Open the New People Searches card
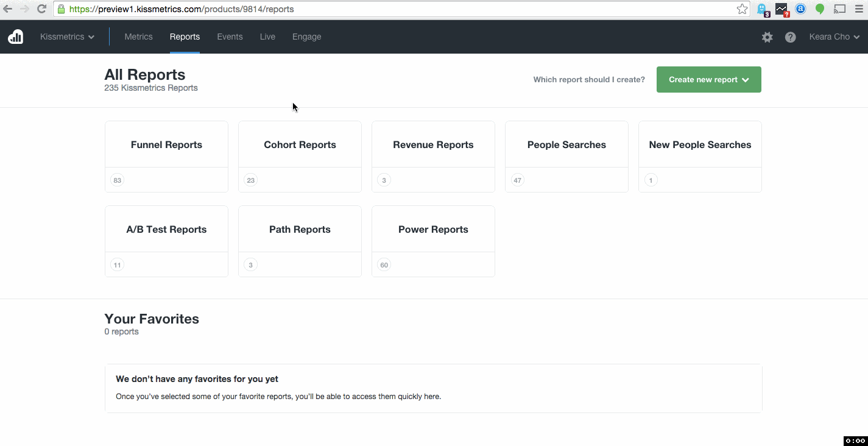Viewport: 868px width, 446px height. click(x=700, y=157)
